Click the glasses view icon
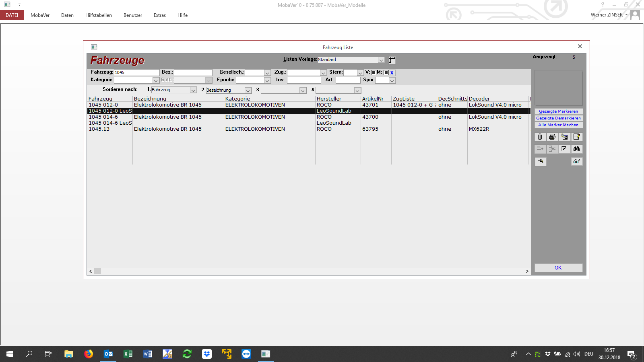Viewport: 644px width, 362px height. [x=577, y=161]
